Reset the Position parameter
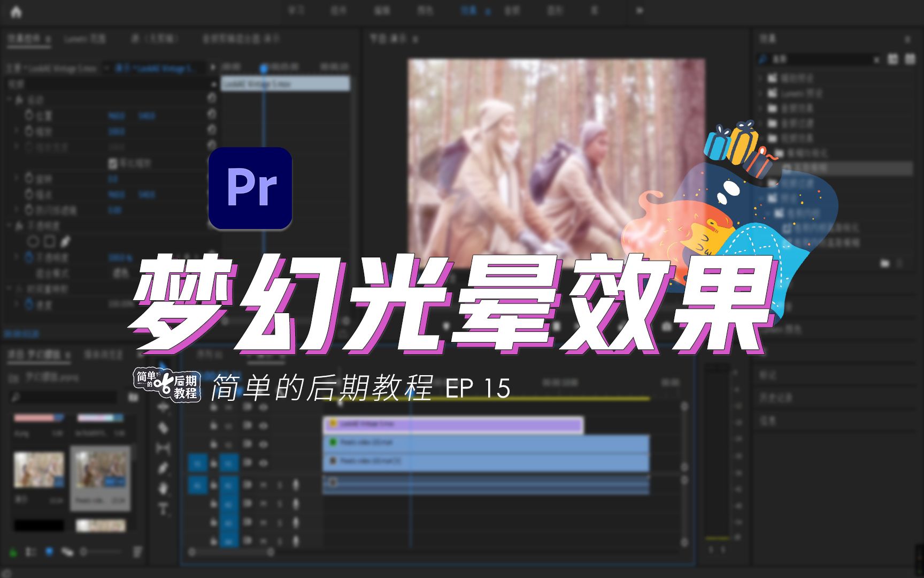924x578 pixels. pos(212,113)
